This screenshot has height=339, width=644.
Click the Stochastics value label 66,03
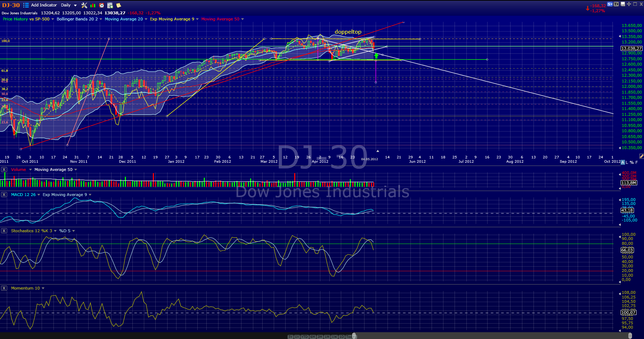click(x=627, y=250)
